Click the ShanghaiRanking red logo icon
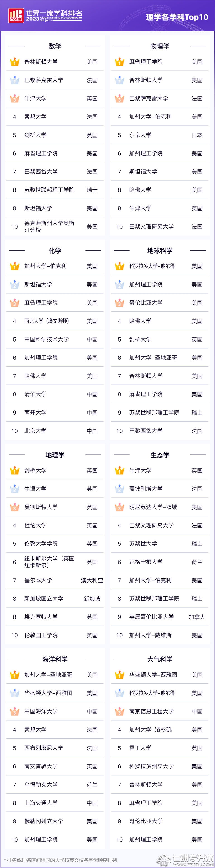The image size is (215, 868). click(16, 16)
